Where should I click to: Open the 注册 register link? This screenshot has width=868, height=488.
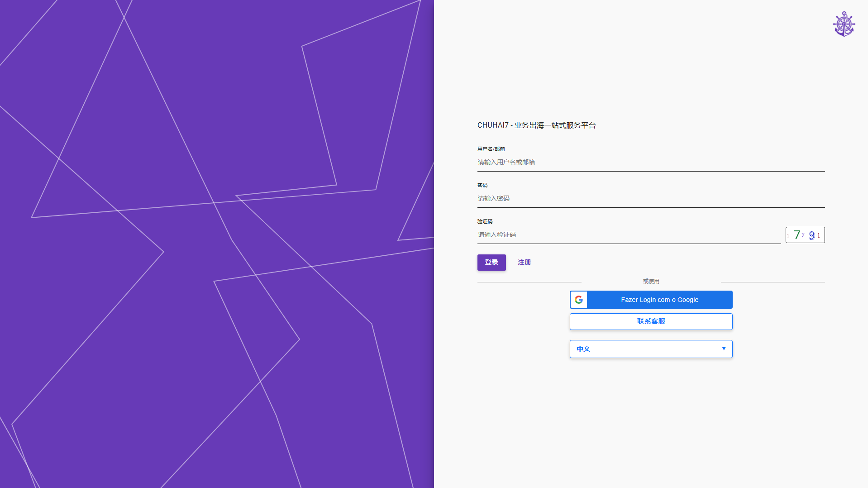525,263
